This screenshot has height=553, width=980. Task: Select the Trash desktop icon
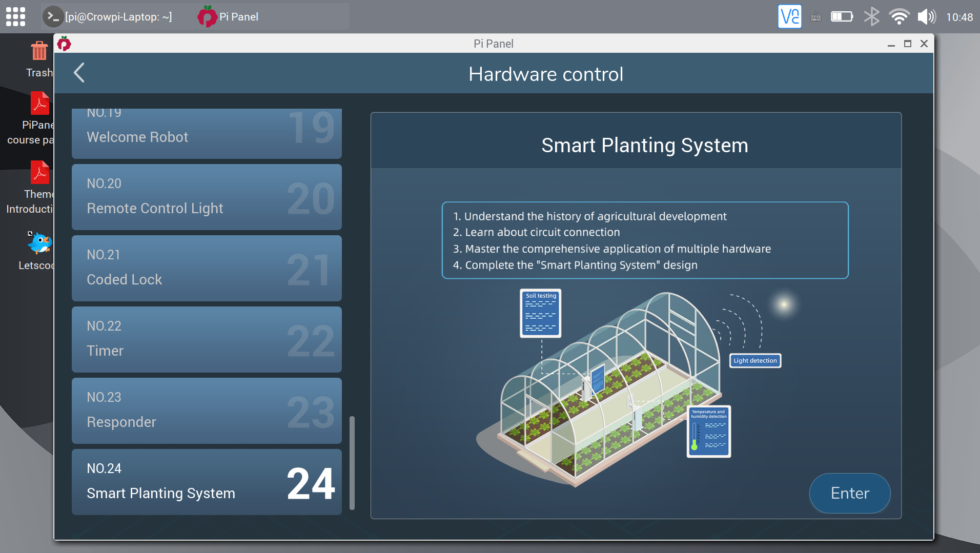pos(39,59)
